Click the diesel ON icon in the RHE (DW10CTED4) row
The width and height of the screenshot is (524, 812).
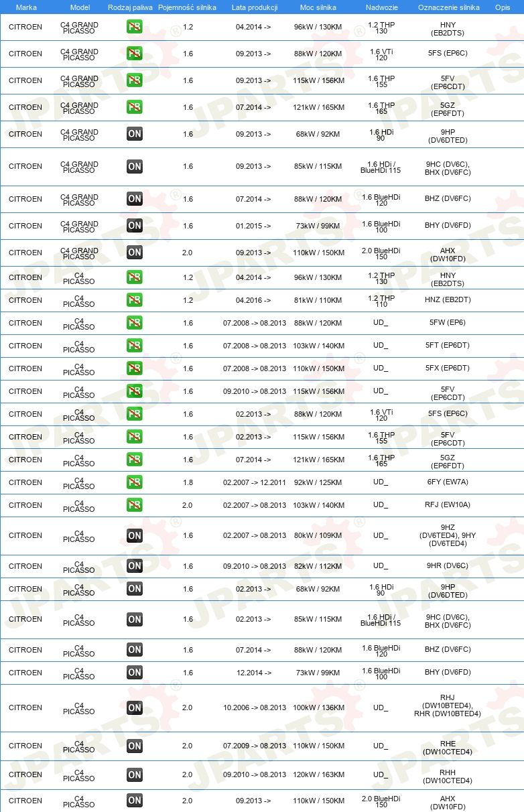135,746
